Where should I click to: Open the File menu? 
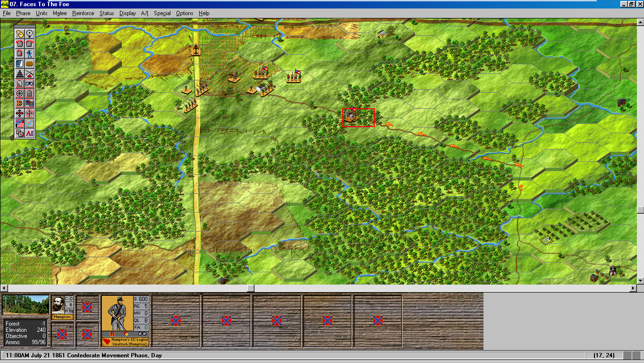click(x=7, y=13)
